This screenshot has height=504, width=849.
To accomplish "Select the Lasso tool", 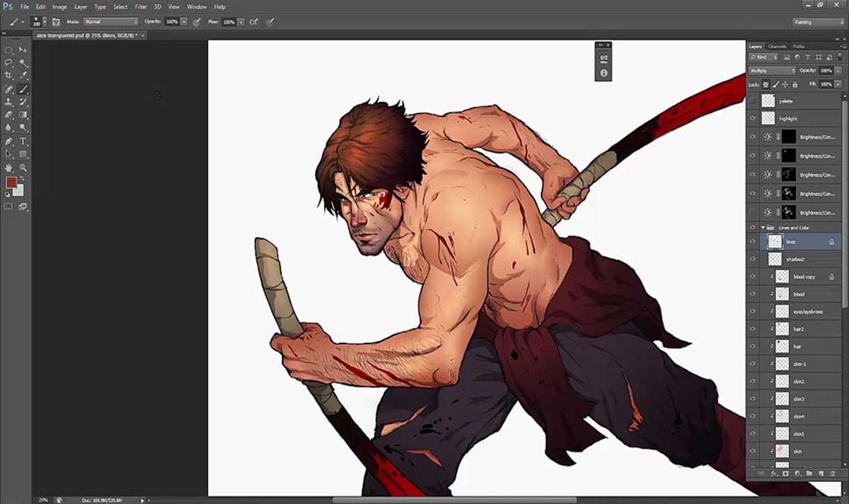I will 8,63.
